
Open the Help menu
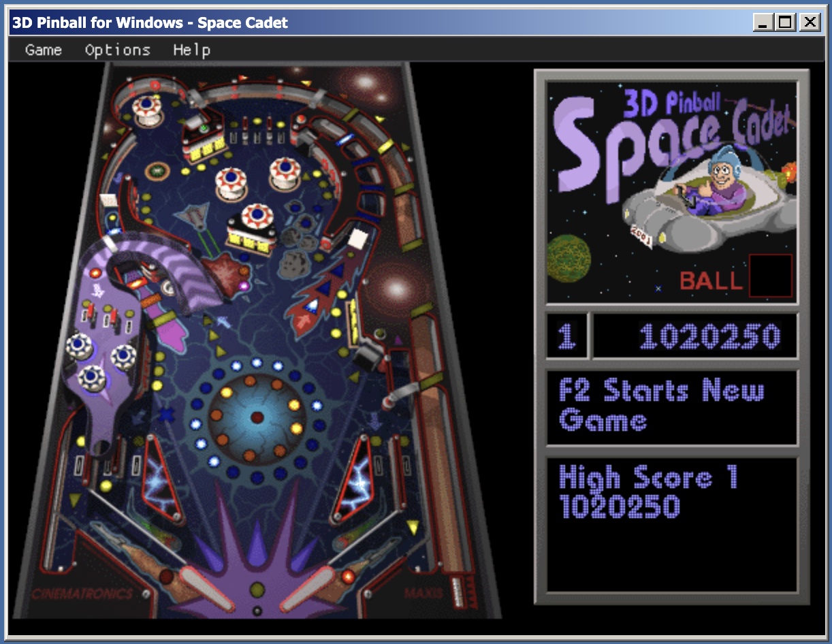[x=191, y=50]
